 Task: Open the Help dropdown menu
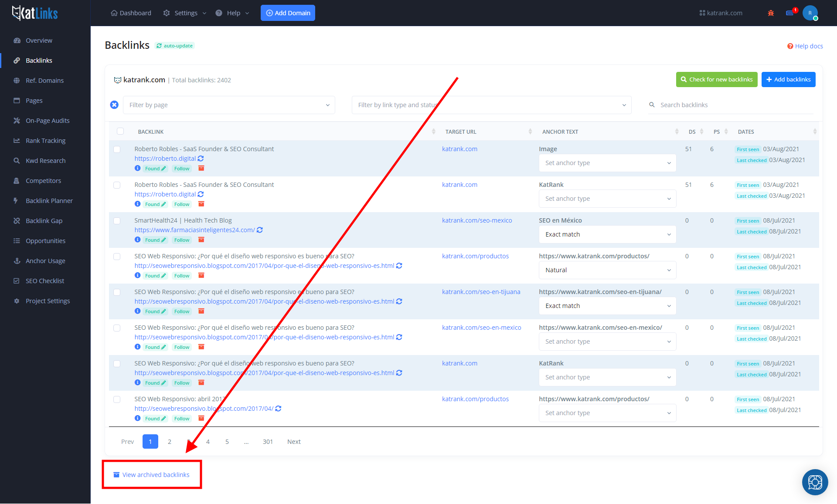(232, 13)
